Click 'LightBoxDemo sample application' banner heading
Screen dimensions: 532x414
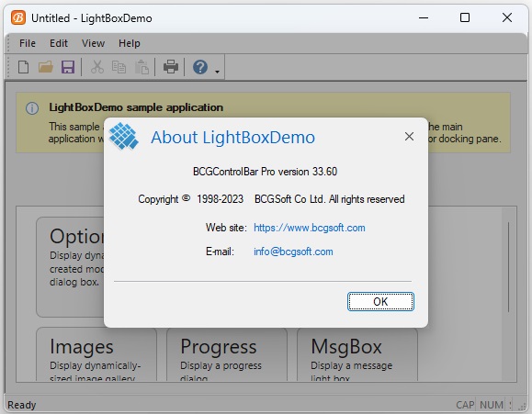[136, 107]
